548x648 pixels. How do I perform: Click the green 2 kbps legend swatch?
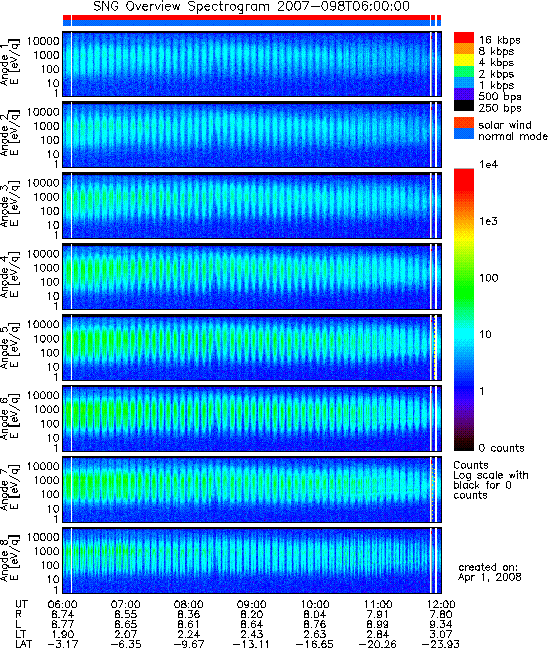click(x=464, y=71)
